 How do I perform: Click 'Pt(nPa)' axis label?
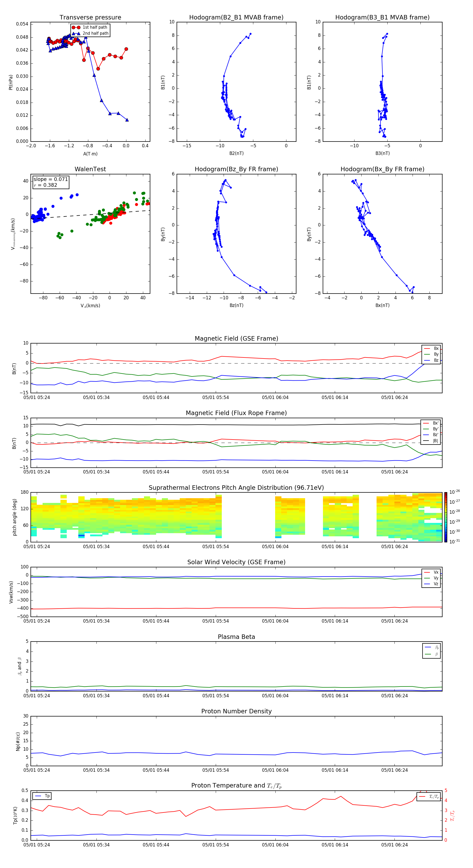pos(11,82)
